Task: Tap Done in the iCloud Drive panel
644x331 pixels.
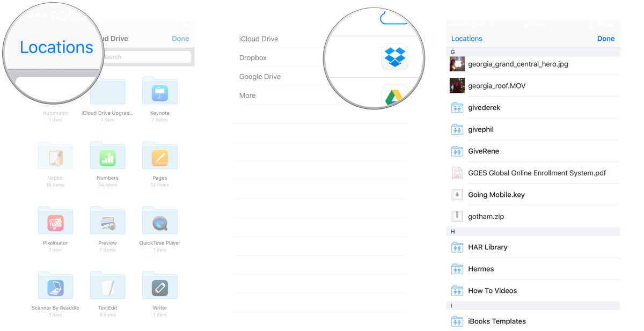Action: pos(180,39)
